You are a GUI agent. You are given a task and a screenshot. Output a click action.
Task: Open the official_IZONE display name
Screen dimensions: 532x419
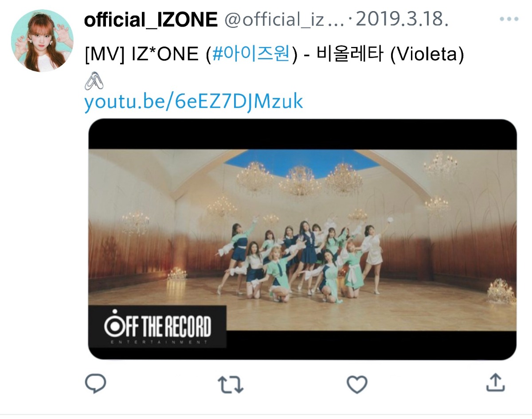[x=151, y=19]
